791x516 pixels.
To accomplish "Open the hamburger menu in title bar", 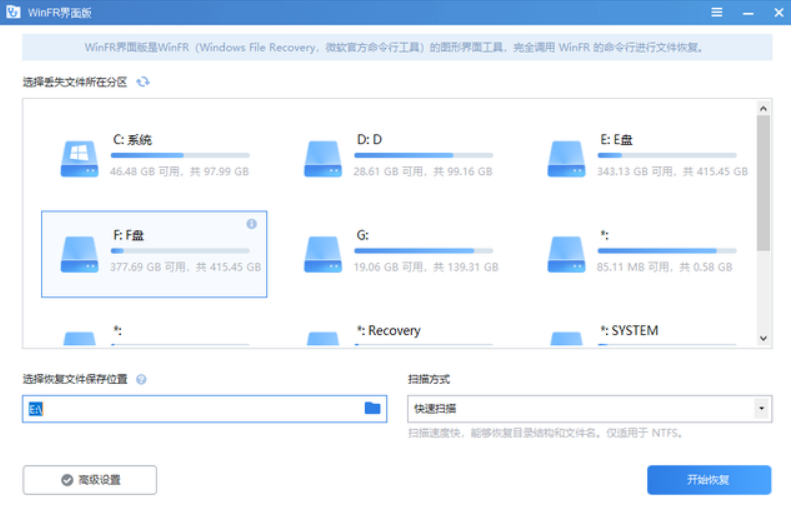I will pos(716,12).
